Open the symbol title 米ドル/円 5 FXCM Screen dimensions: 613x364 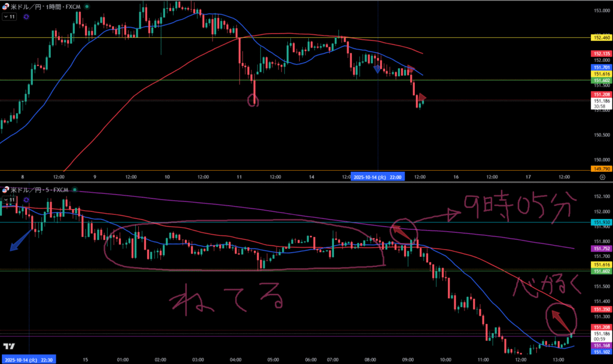click(x=39, y=190)
